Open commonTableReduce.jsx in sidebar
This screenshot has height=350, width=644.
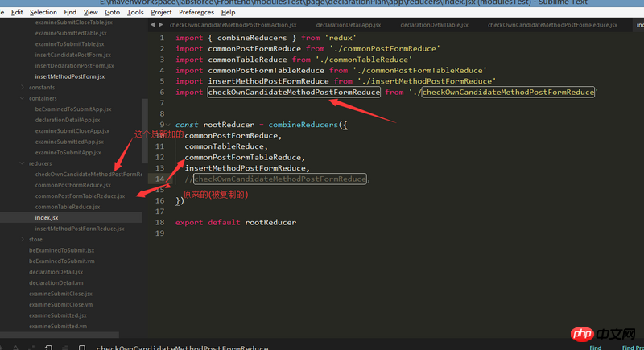(68, 207)
